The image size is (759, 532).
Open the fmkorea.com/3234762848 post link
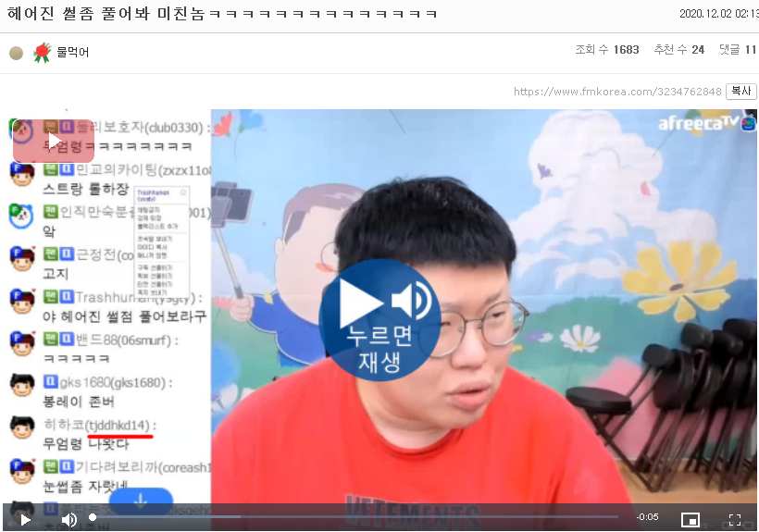coord(617,92)
